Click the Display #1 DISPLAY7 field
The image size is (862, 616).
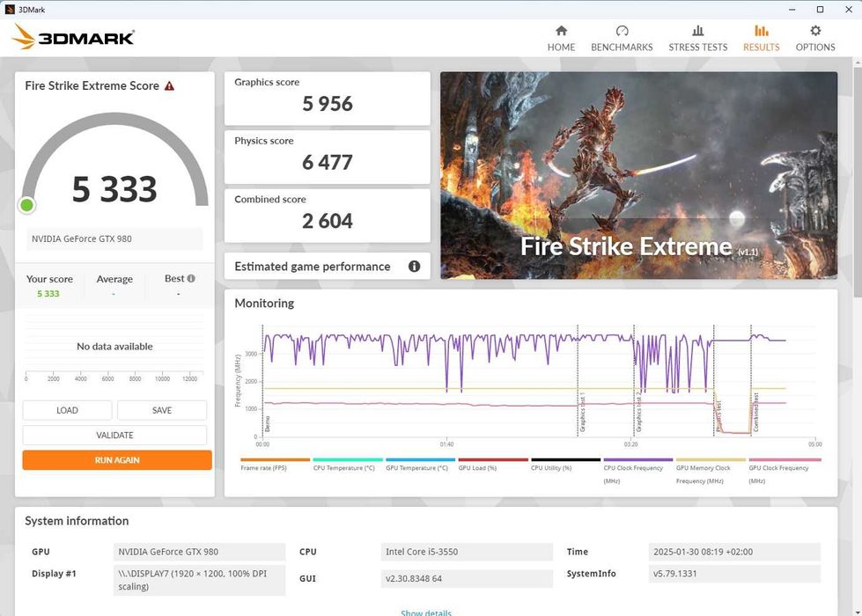tap(200, 580)
